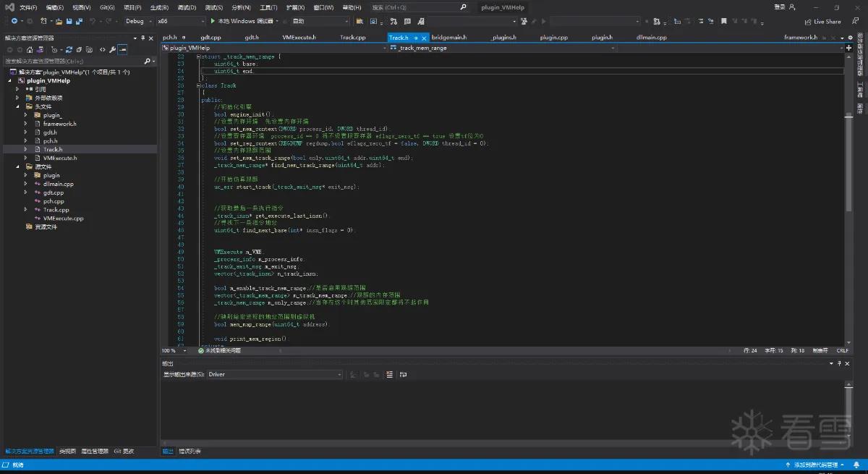Open the 调试(D) menu
The image size is (868, 474).
[187, 7]
